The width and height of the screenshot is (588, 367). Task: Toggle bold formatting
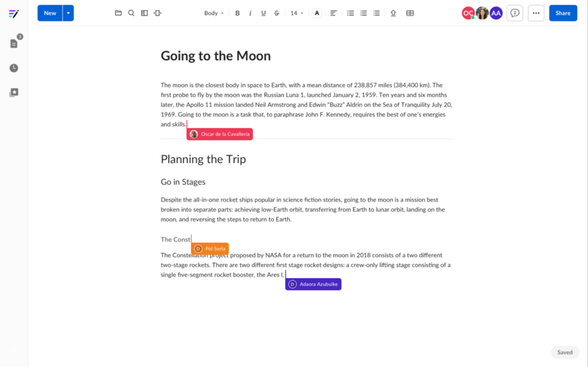(237, 13)
